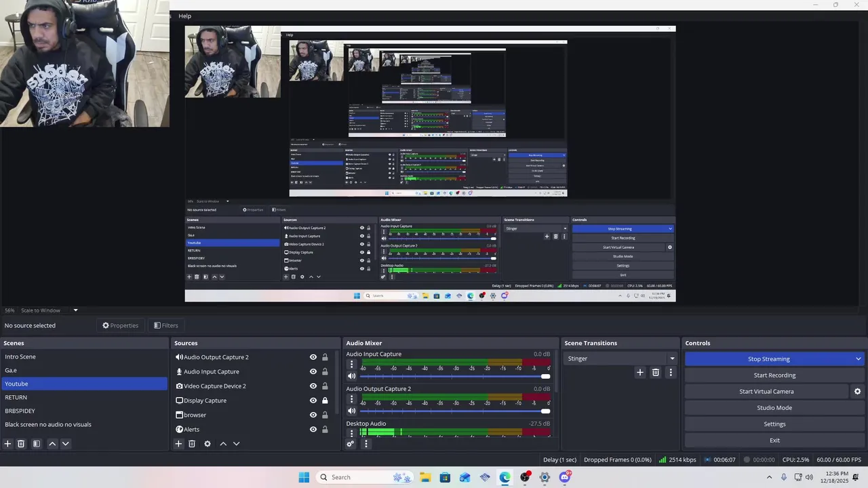The height and width of the screenshot is (488, 868).
Task: Open Discord from the taskbar
Action: [x=565, y=477]
